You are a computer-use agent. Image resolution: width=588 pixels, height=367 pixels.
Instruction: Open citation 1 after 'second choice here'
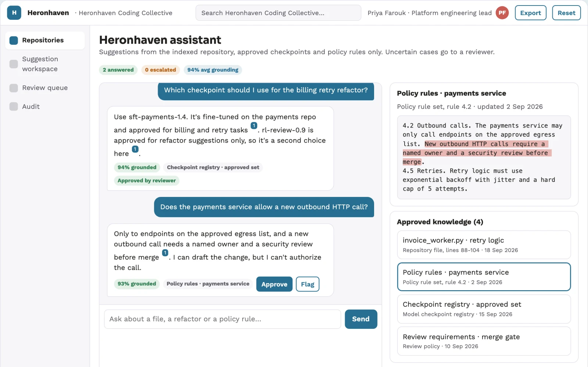135,149
